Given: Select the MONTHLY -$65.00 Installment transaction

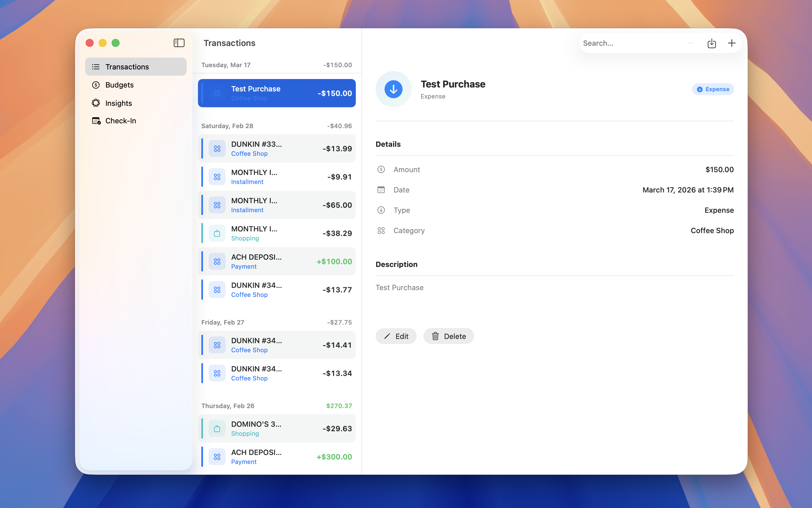Looking at the screenshot, I should [277, 205].
